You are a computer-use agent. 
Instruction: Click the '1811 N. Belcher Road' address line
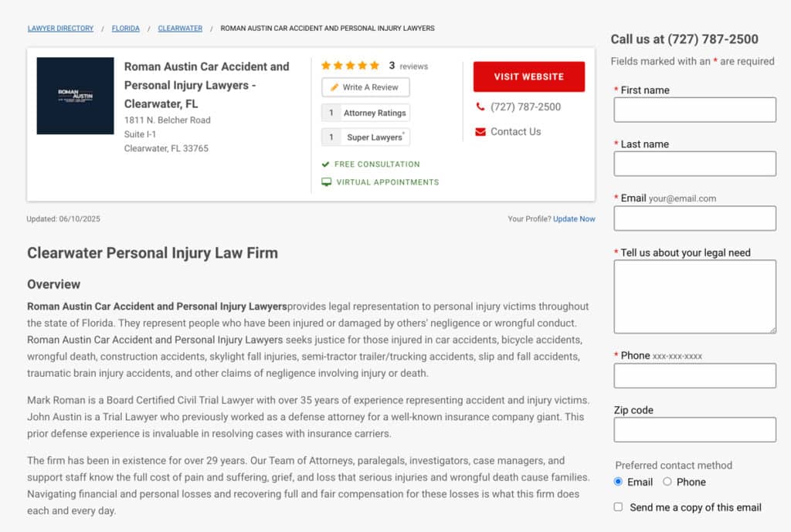(x=167, y=120)
